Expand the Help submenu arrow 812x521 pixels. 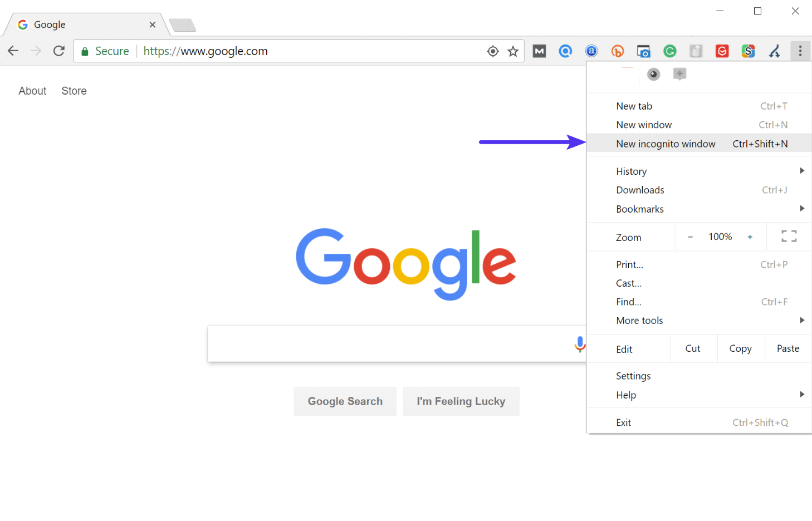802,394
